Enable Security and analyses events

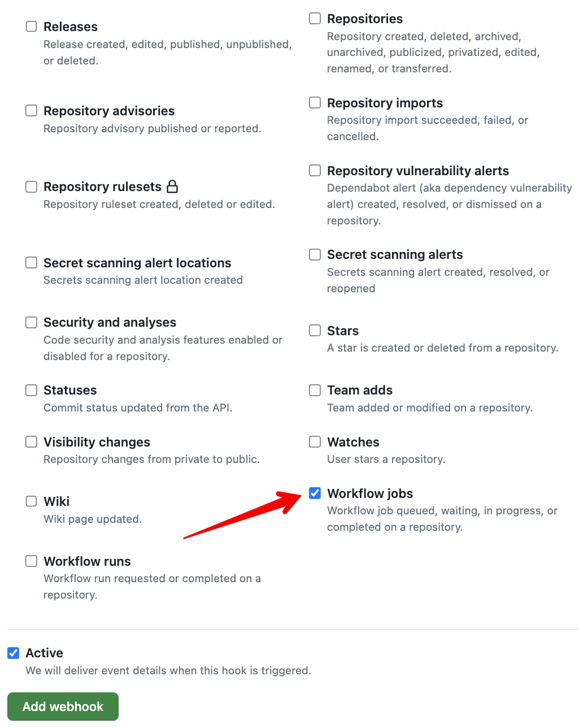(x=32, y=322)
